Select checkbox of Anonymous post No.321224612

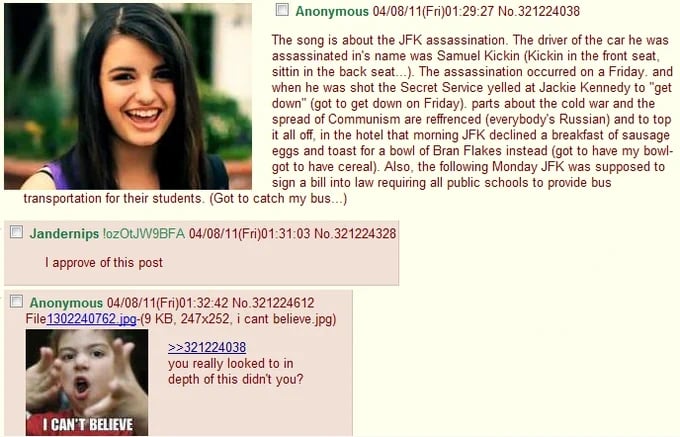(16, 301)
